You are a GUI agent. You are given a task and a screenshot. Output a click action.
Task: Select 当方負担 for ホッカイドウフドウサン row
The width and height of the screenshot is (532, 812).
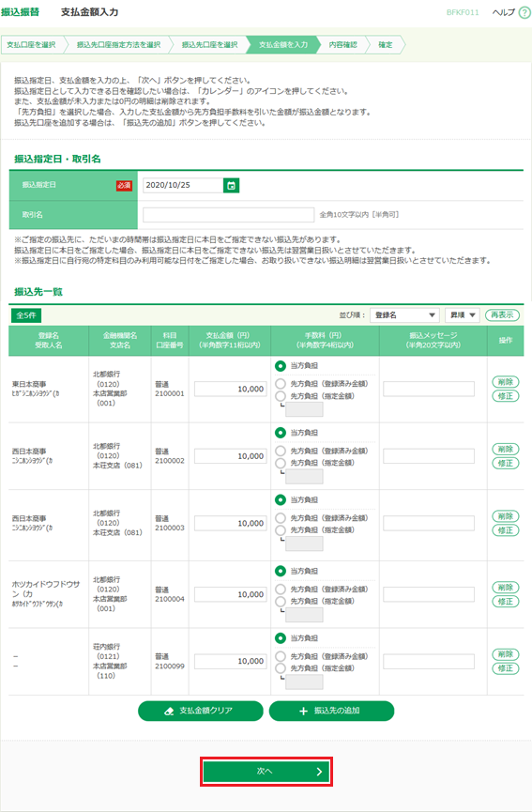coord(281,571)
